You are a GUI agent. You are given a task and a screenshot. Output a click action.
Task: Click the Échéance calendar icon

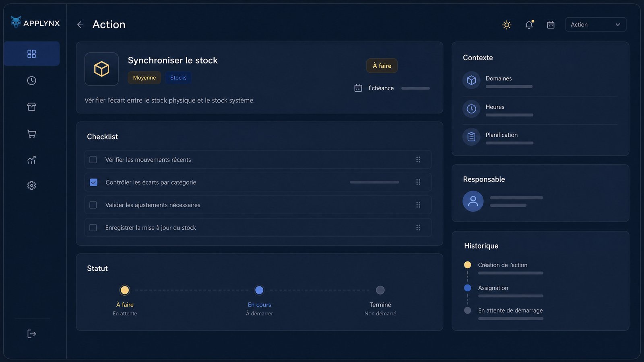coord(358,88)
